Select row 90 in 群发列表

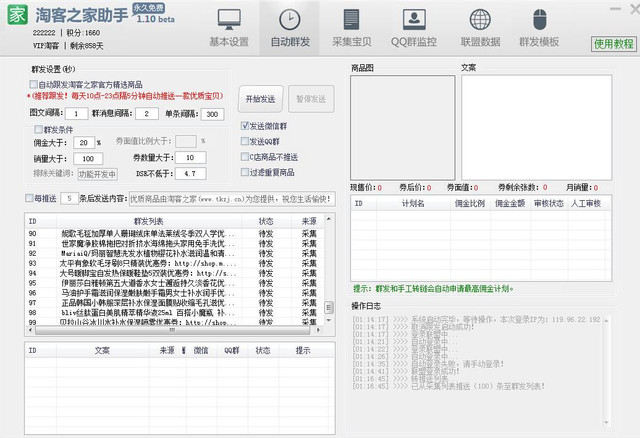(x=174, y=233)
